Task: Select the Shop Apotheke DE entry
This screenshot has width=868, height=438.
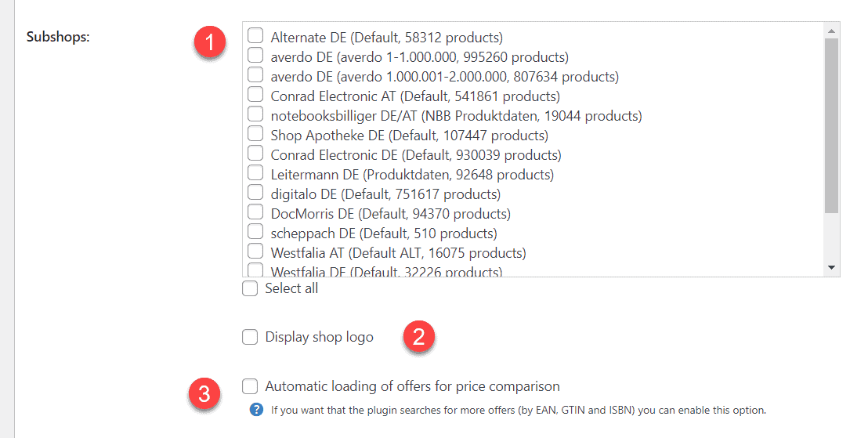Action: [255, 133]
